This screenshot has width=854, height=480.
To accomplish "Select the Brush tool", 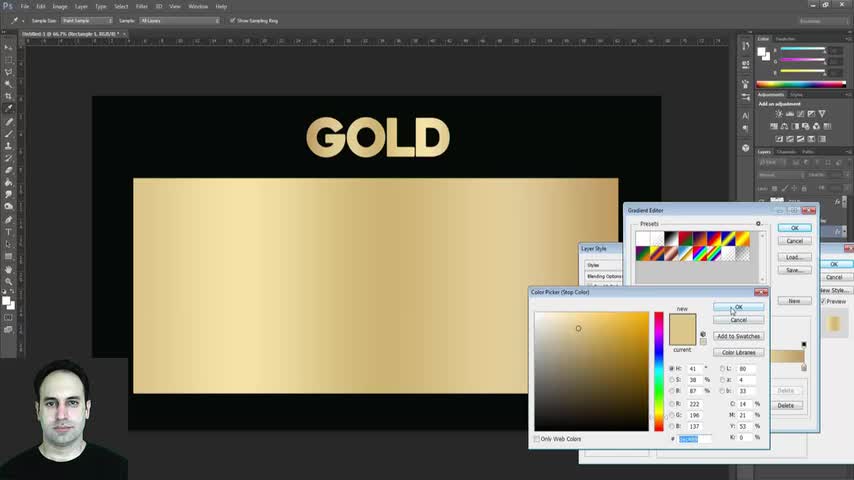I will (x=8, y=134).
